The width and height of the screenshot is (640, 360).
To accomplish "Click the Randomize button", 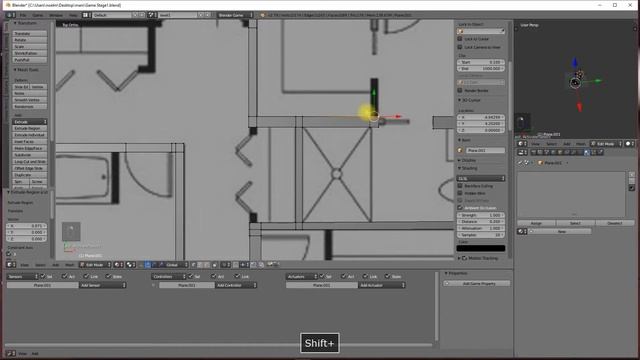I will click(x=29, y=106).
